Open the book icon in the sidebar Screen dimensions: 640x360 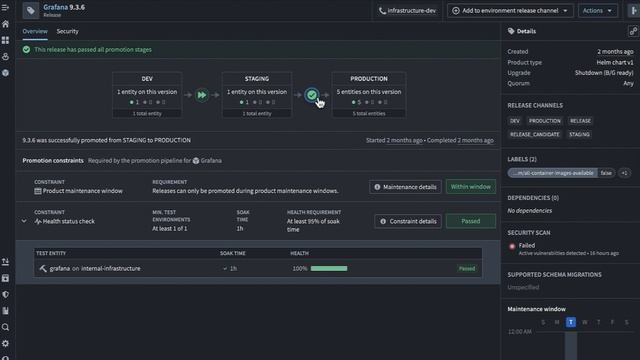click(x=5, y=311)
